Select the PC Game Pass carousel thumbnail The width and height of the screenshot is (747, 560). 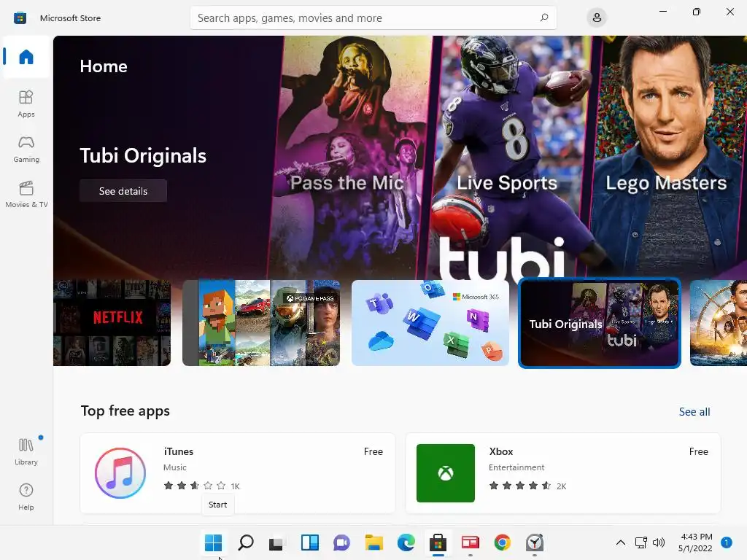pyautogui.click(x=261, y=323)
